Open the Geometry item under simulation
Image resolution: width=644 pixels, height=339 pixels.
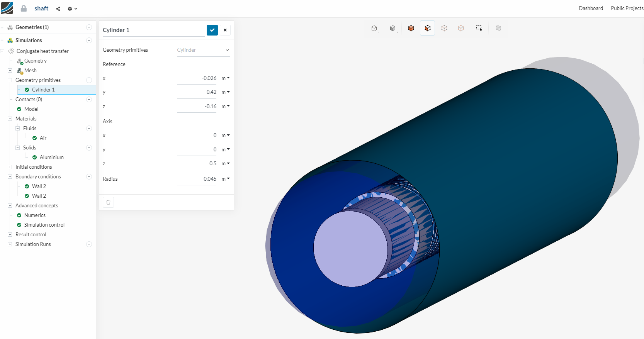click(x=36, y=61)
